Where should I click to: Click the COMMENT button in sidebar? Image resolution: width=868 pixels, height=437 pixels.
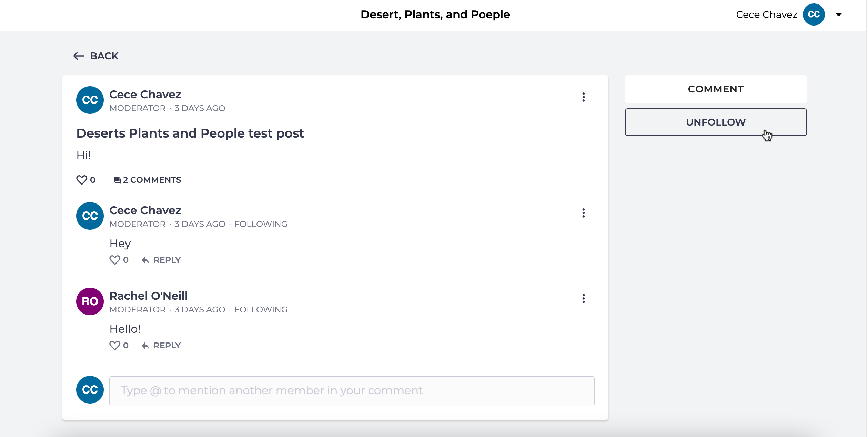coord(715,89)
